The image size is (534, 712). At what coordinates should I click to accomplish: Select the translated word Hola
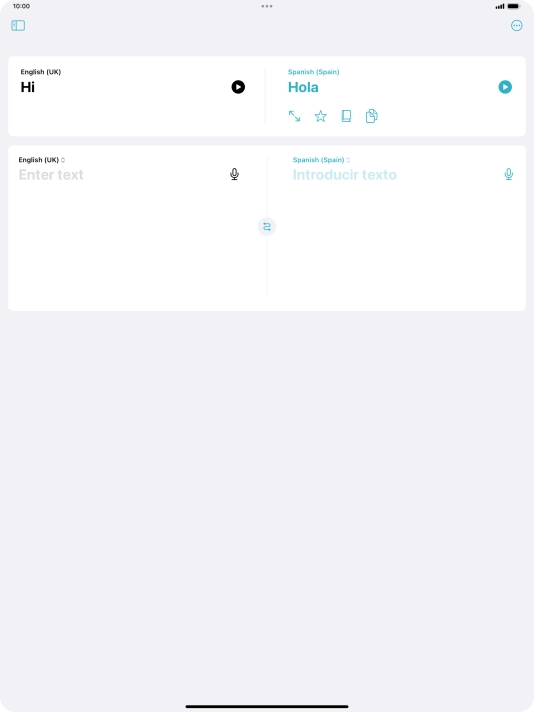tap(303, 87)
